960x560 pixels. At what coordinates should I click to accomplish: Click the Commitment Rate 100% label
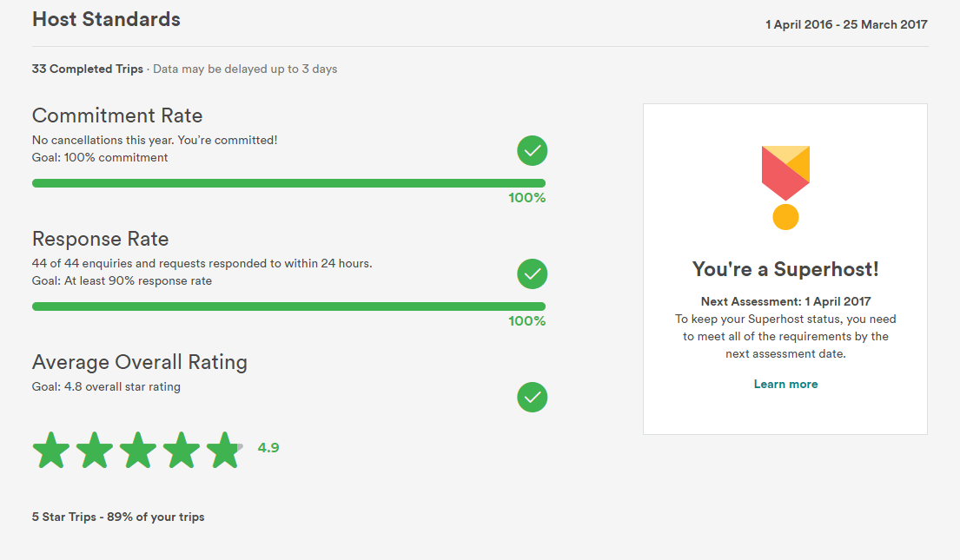pos(526,198)
